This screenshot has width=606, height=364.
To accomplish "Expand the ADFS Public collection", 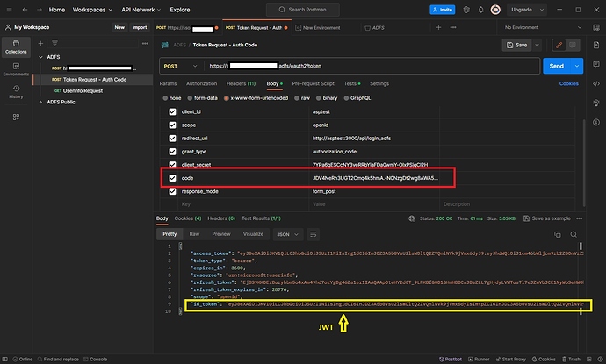I will point(40,103).
